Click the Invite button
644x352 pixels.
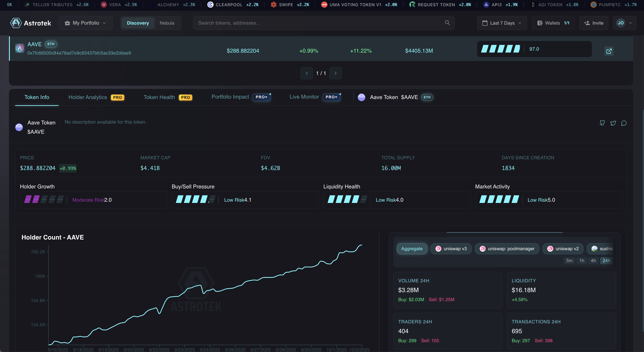click(x=594, y=23)
